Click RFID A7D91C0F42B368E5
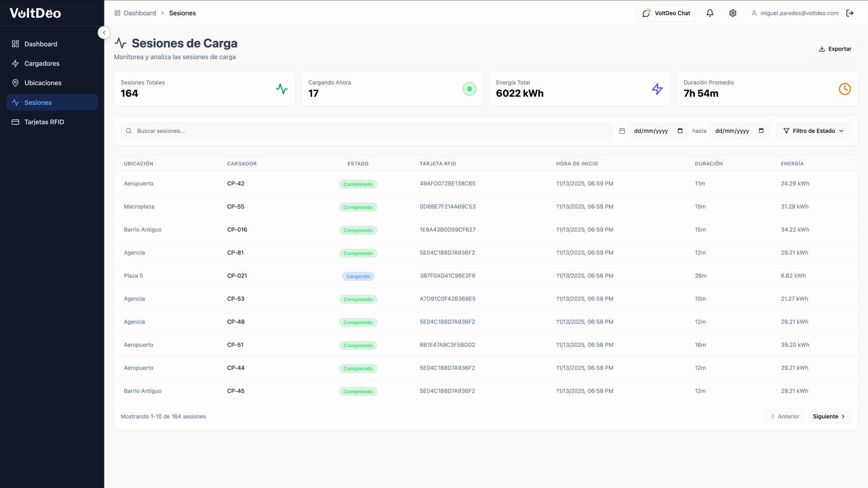The width and height of the screenshot is (868, 488). click(448, 299)
